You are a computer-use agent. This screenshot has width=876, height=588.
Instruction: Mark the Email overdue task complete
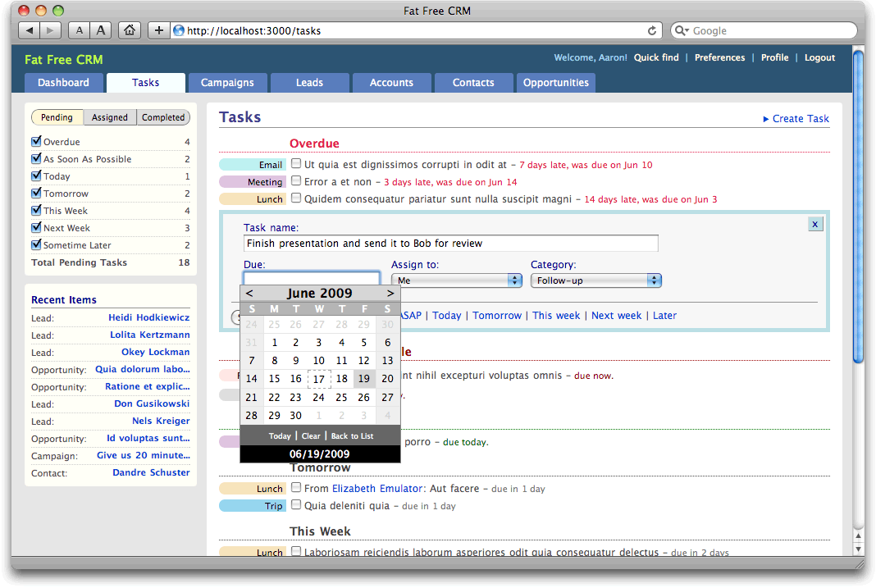point(296,164)
